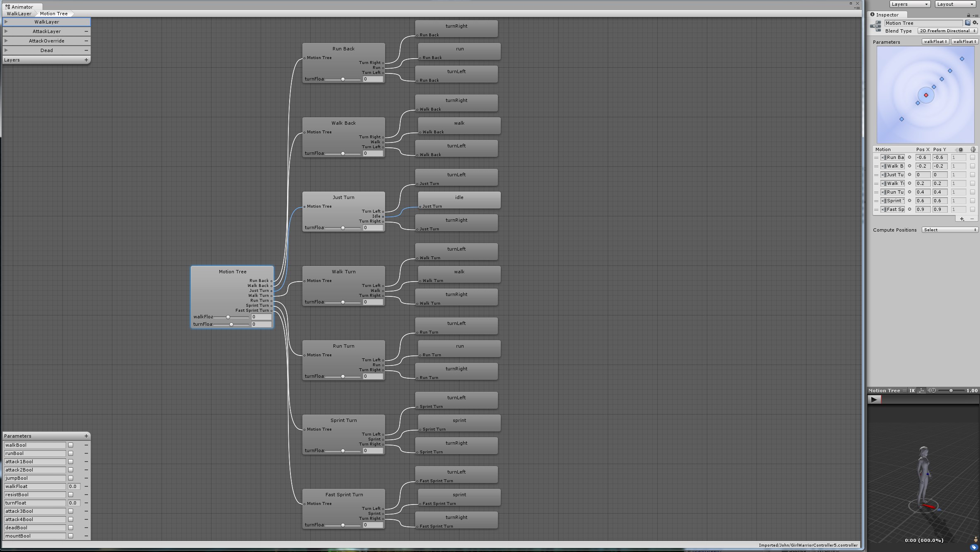The height and width of the screenshot is (552, 980).
Task: Pick the object for the Fast Sprint motion
Action: pos(909,209)
